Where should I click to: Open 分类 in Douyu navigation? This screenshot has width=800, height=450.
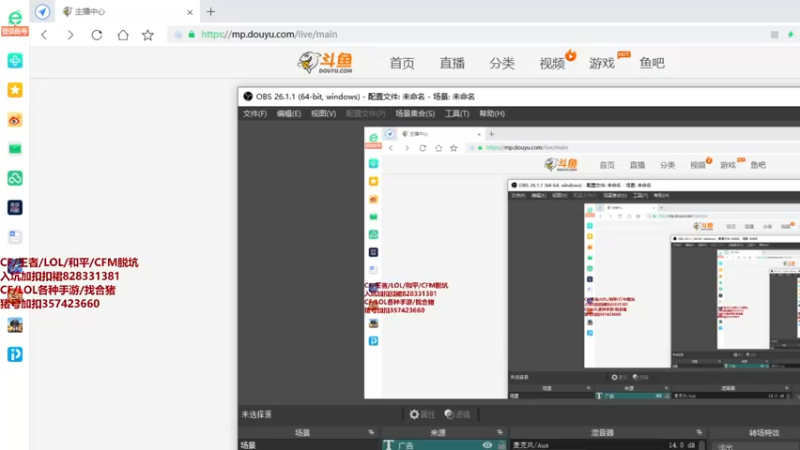(502, 63)
